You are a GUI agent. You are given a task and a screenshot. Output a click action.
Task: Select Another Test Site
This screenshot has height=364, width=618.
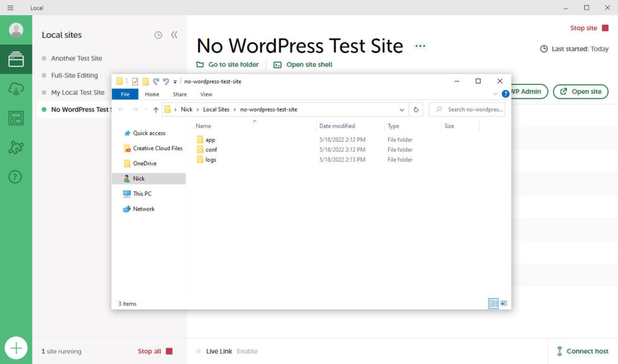(x=77, y=59)
